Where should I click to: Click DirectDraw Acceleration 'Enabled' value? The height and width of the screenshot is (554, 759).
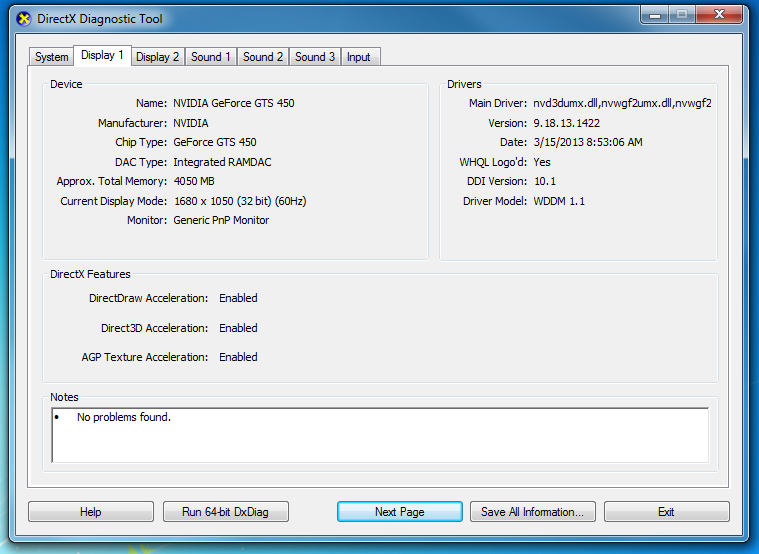tap(238, 298)
